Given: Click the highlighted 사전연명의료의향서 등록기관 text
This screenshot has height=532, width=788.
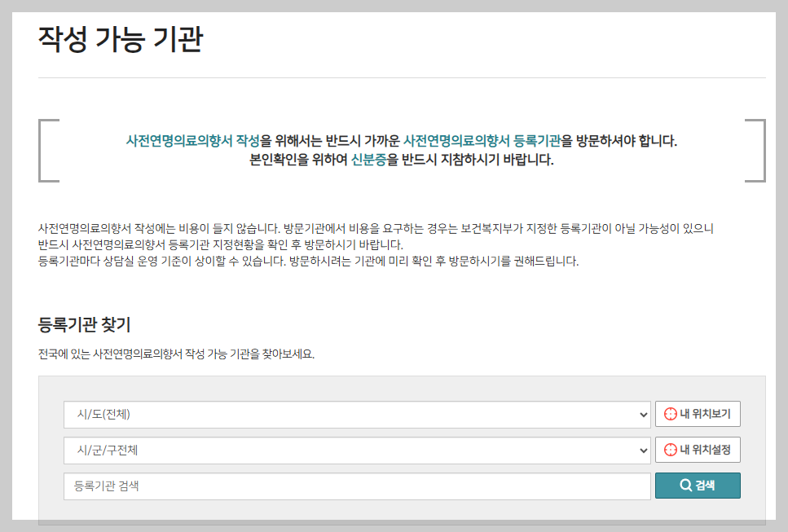Looking at the screenshot, I should coord(482,141).
